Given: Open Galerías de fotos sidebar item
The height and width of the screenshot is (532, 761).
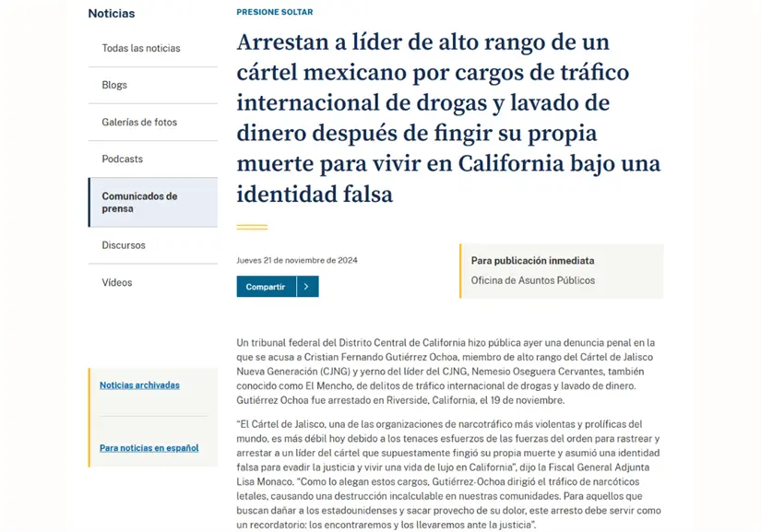Looking at the screenshot, I should [139, 122].
